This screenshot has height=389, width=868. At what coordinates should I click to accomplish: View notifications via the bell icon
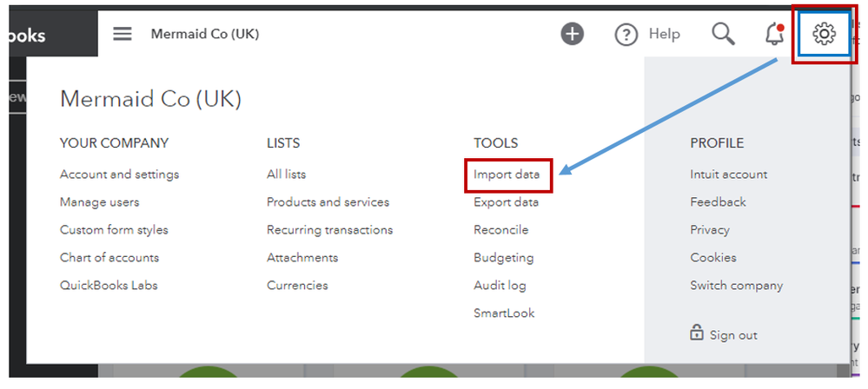(x=774, y=35)
